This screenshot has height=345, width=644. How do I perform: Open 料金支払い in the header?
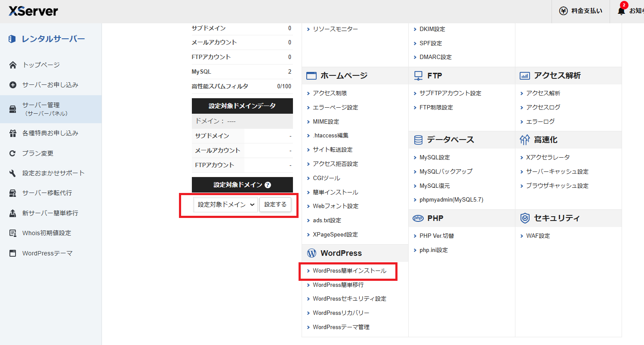pyautogui.click(x=581, y=11)
